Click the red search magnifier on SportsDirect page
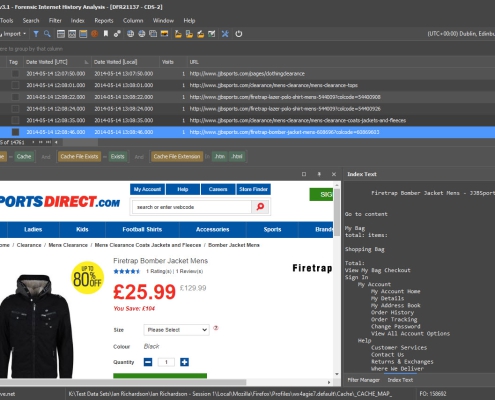495x400 pixels. tap(260, 207)
